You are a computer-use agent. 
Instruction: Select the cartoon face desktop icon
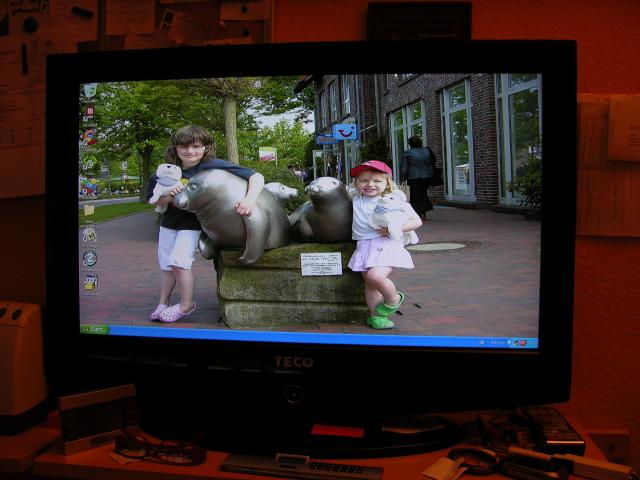click(x=89, y=234)
